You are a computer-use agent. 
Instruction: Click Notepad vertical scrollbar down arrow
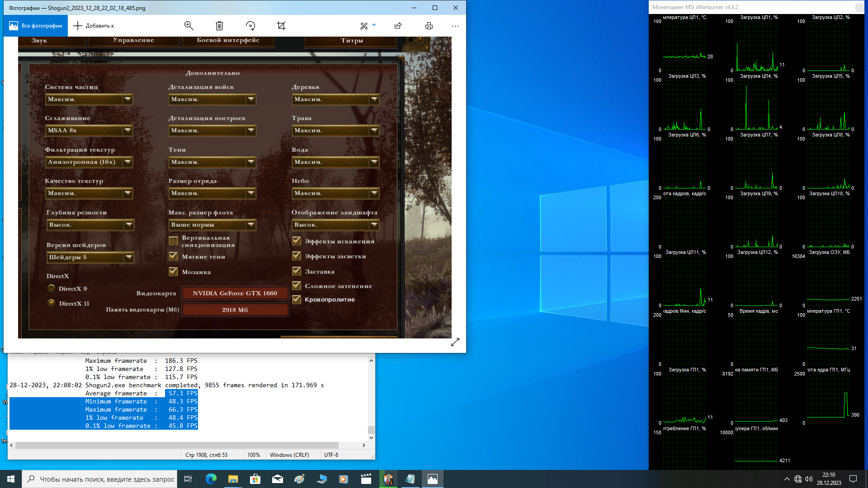pos(371,437)
